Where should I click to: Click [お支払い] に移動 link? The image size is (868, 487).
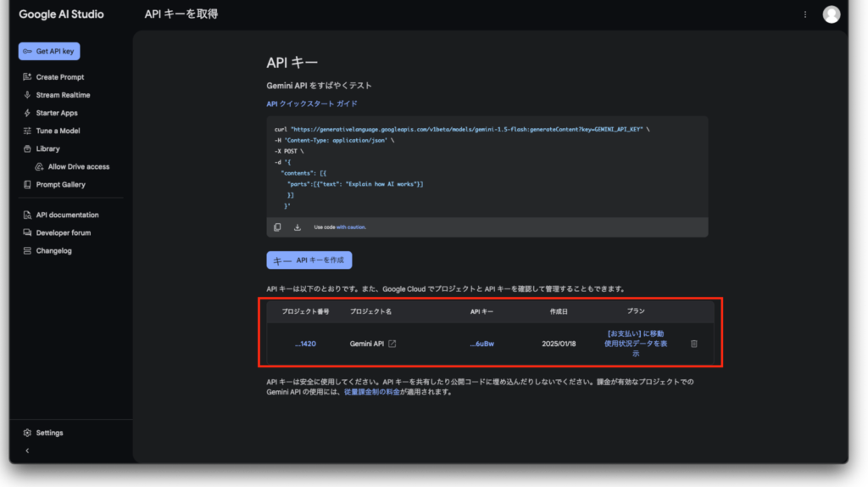point(636,333)
